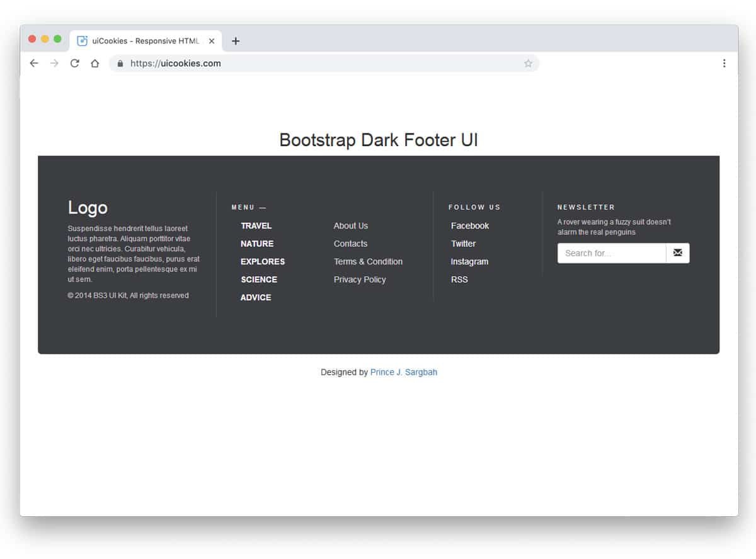Open the TRAVEL menu link
Viewport: 756px width, 559px height.
click(256, 225)
